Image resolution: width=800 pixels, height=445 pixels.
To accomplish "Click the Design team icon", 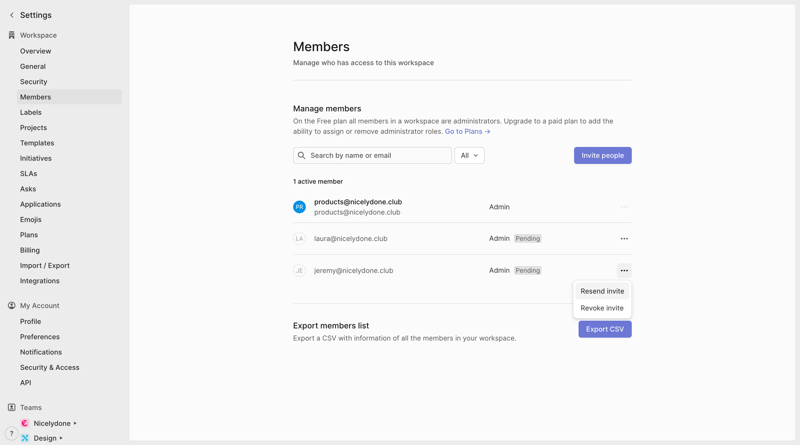I will [x=24, y=438].
